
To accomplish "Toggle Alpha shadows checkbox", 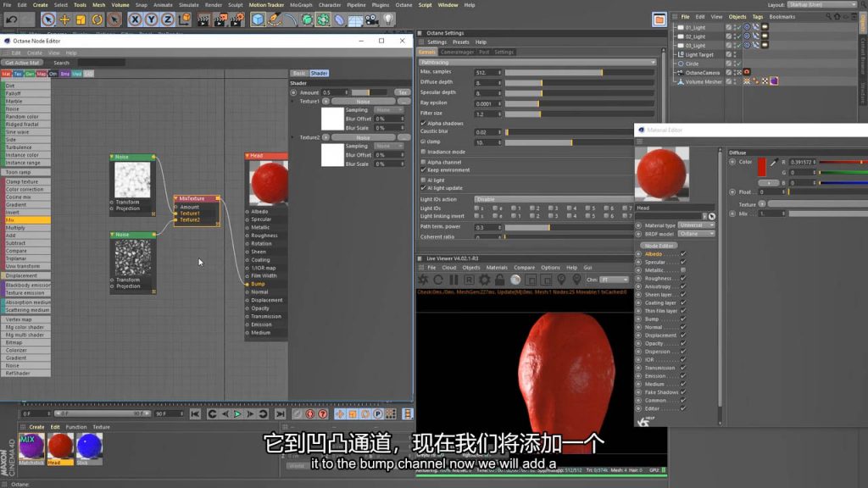I will 424,124.
